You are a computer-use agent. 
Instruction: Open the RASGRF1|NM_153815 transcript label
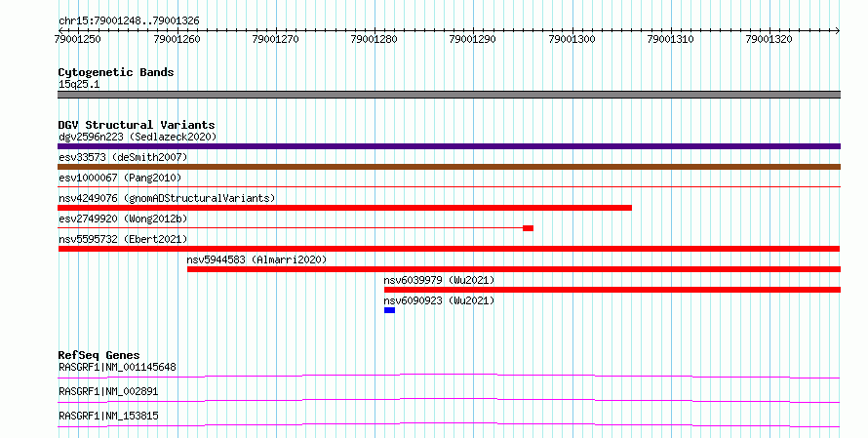(108, 416)
